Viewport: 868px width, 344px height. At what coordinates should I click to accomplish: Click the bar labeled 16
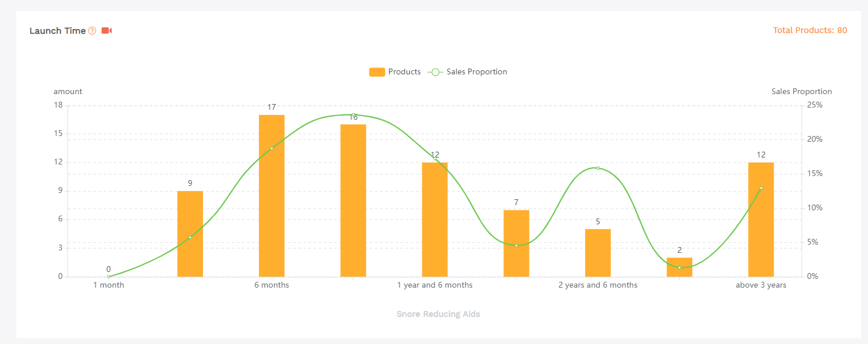[353, 200]
